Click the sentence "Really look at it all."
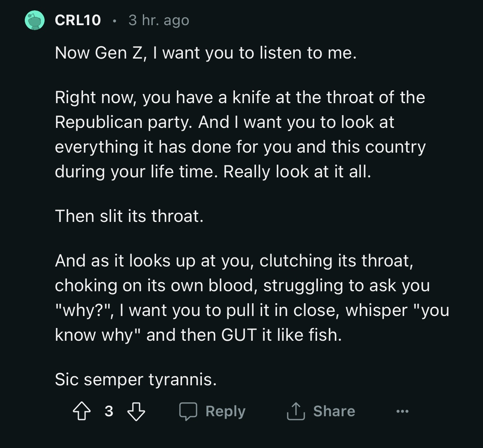Screen dimensions: 483x448 pyautogui.click(x=297, y=172)
